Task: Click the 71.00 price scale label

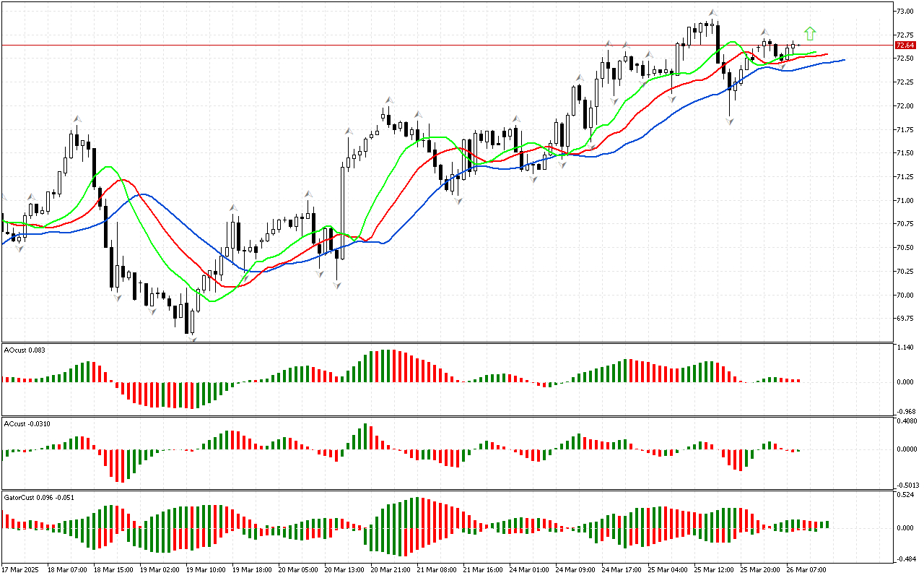Action: click(x=905, y=201)
